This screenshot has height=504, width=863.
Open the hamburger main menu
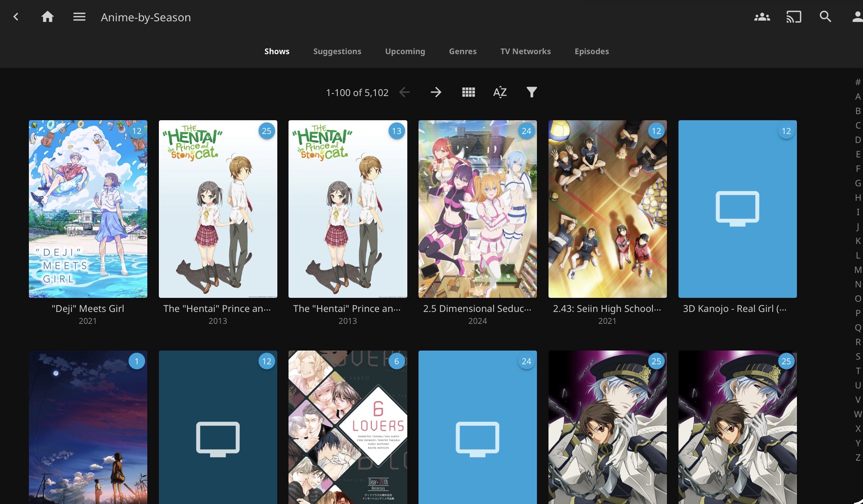(79, 17)
